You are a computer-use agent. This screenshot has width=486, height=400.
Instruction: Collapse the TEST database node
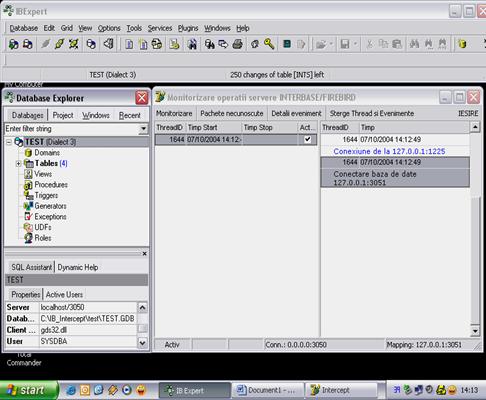[x=9, y=142]
